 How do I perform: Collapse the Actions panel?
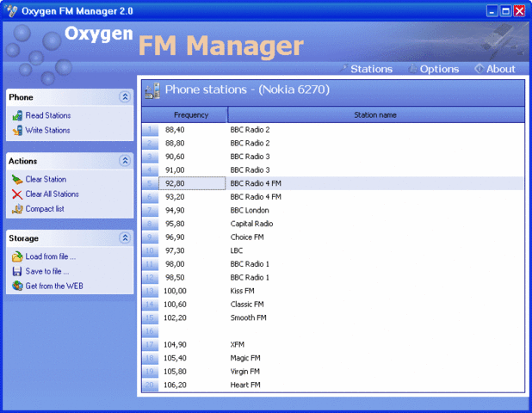click(x=125, y=161)
